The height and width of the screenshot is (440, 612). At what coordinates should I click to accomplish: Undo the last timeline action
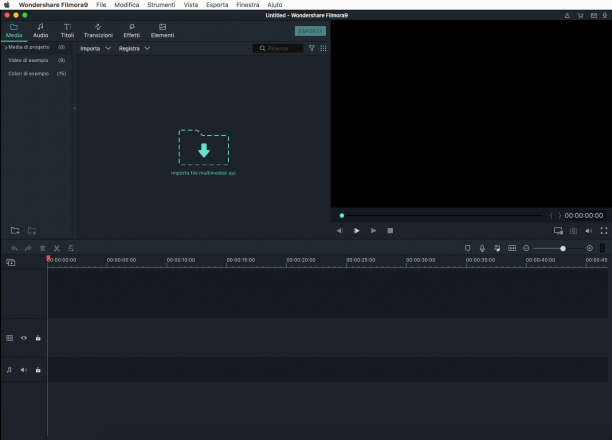tap(14, 248)
